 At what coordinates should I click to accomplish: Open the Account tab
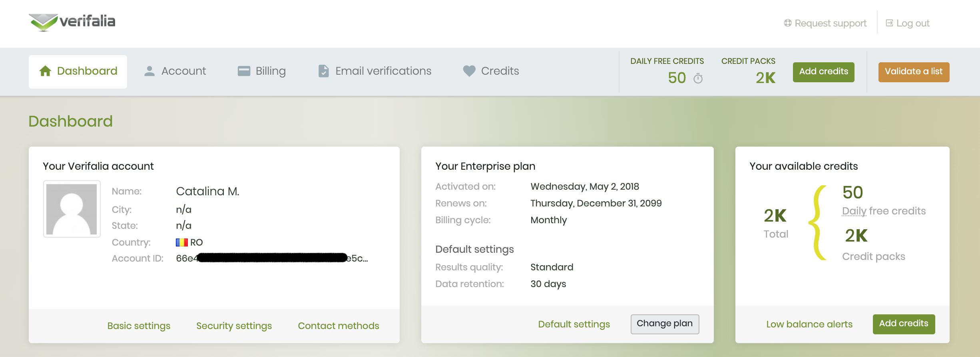click(175, 71)
